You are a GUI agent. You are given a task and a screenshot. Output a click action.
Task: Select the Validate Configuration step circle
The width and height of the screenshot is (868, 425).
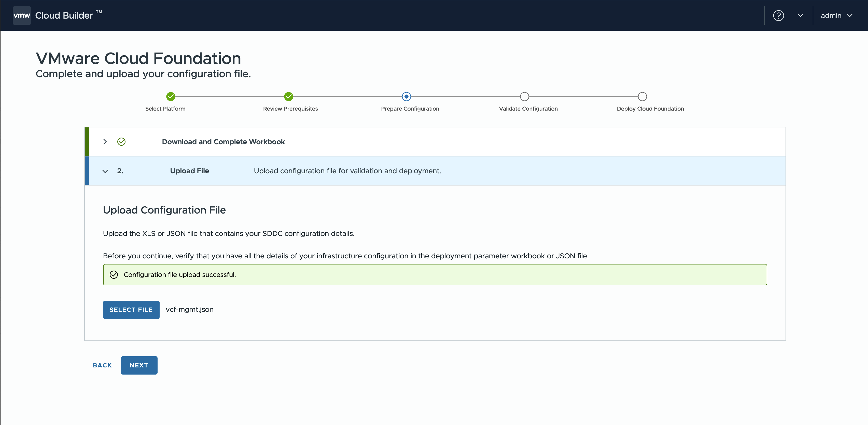pos(524,97)
